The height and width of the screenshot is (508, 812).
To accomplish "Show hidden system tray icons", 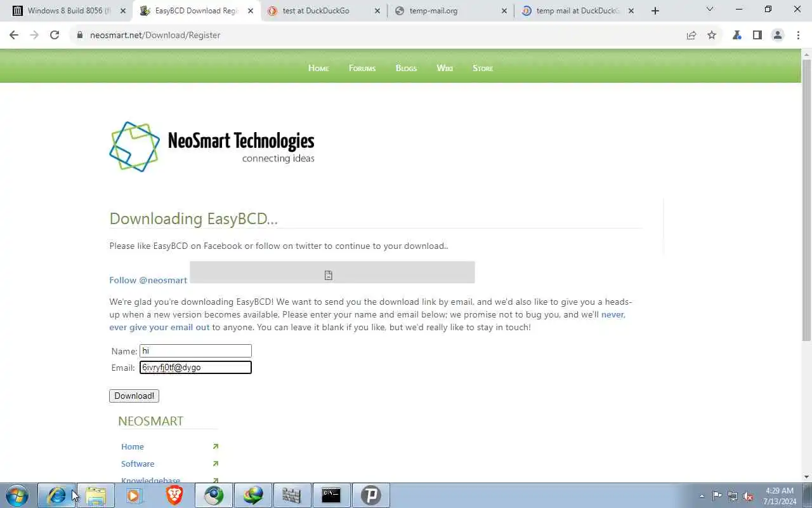I will pyautogui.click(x=702, y=496).
